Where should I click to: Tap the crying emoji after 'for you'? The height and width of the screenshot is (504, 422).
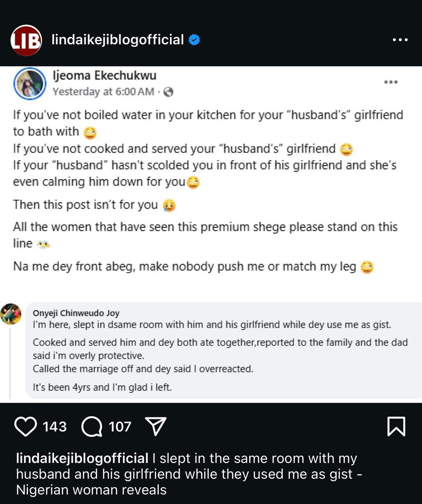point(169,206)
